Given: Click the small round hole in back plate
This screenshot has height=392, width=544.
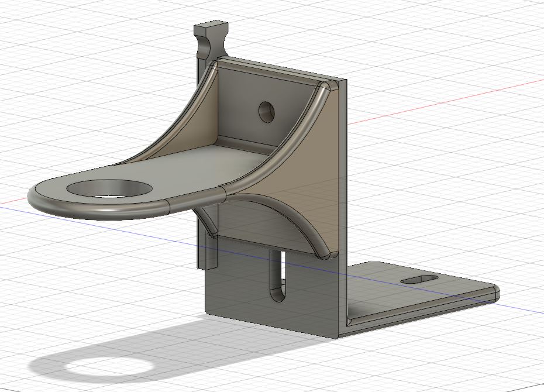Looking at the screenshot, I should 267,112.
